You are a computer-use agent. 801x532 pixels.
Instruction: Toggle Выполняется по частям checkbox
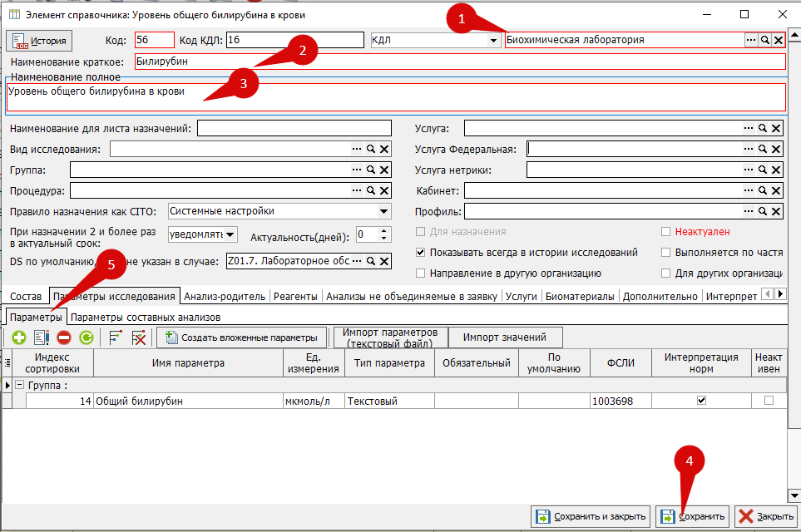[x=665, y=252]
